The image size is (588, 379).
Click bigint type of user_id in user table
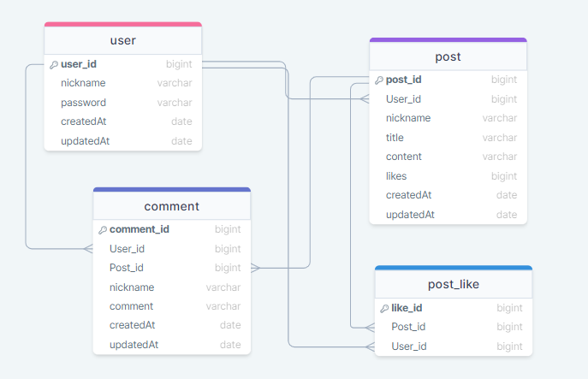[179, 64]
